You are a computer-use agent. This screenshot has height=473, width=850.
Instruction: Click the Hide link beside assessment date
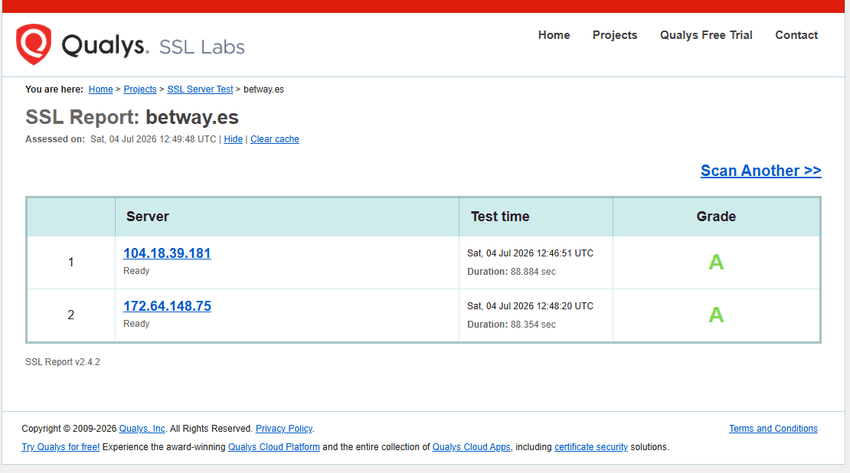[x=233, y=139]
